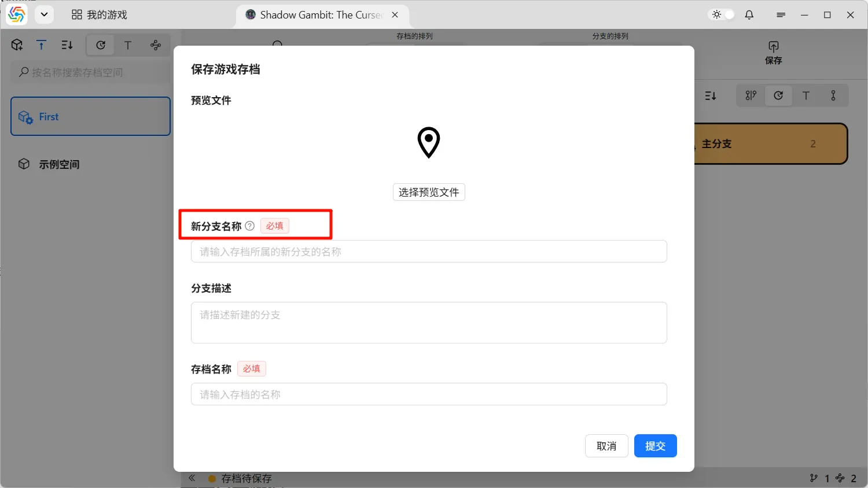Click the add save space cube icon

[17, 45]
